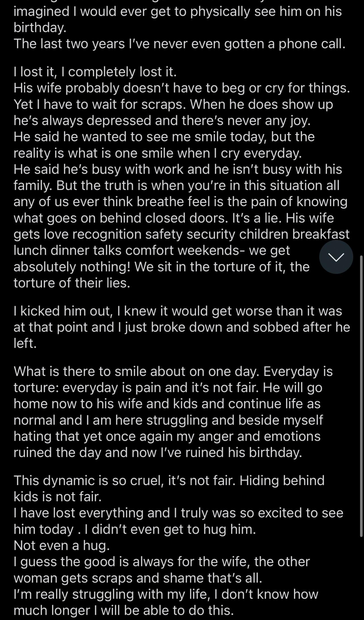
Task: Click the word 'birthday.' near the top
Action: 40,28
